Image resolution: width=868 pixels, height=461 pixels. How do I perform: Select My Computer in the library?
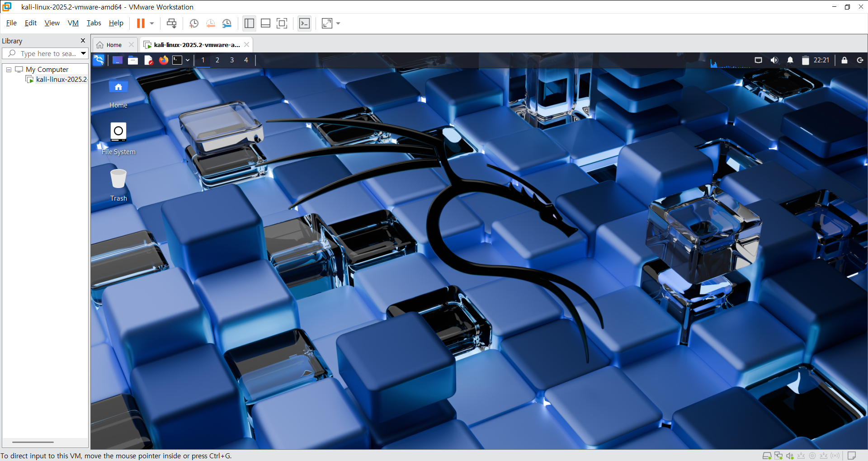[x=47, y=70]
